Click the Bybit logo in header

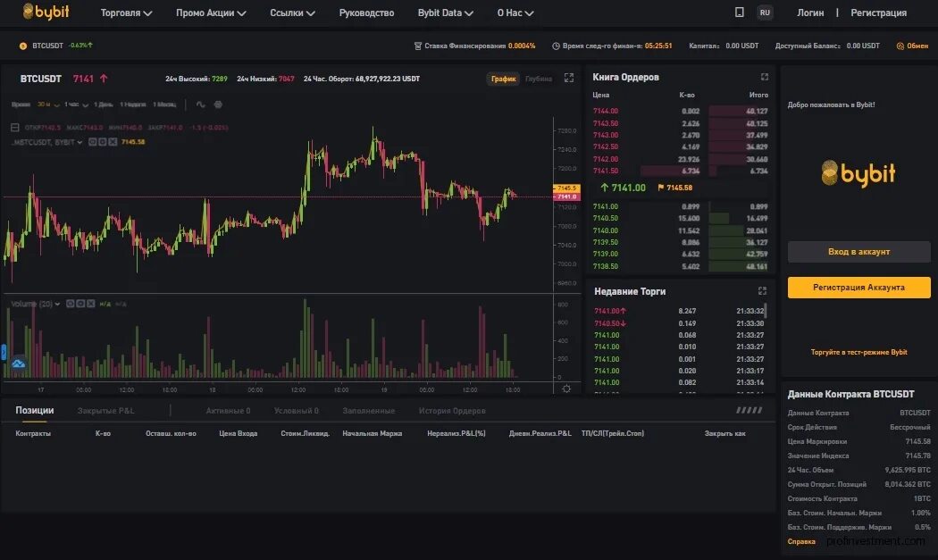[46, 12]
